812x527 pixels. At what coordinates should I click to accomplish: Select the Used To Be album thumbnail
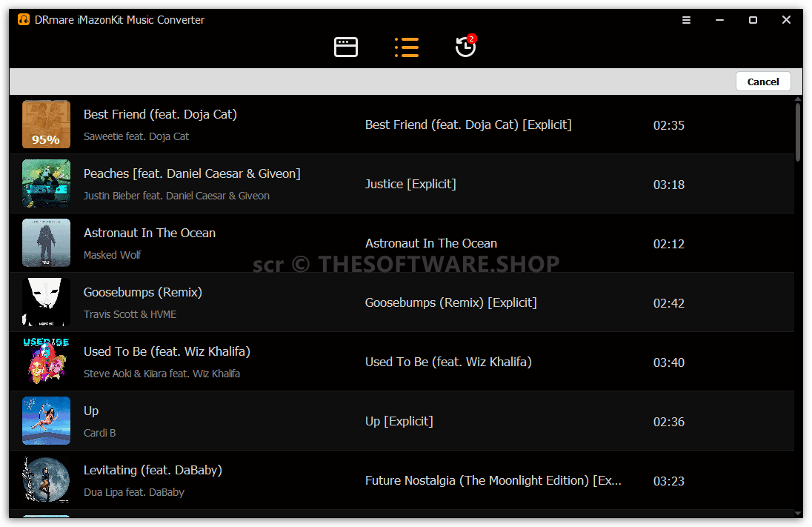46,361
